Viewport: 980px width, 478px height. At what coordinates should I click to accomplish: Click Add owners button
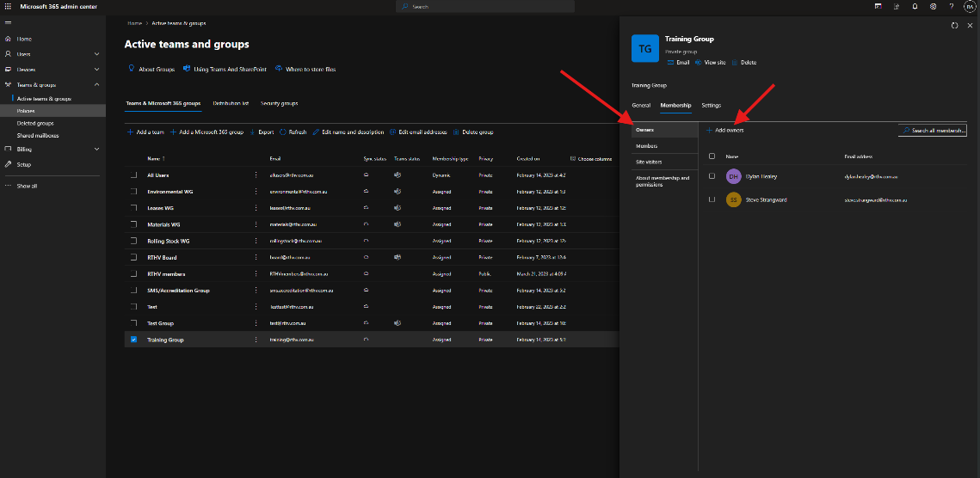coord(725,131)
